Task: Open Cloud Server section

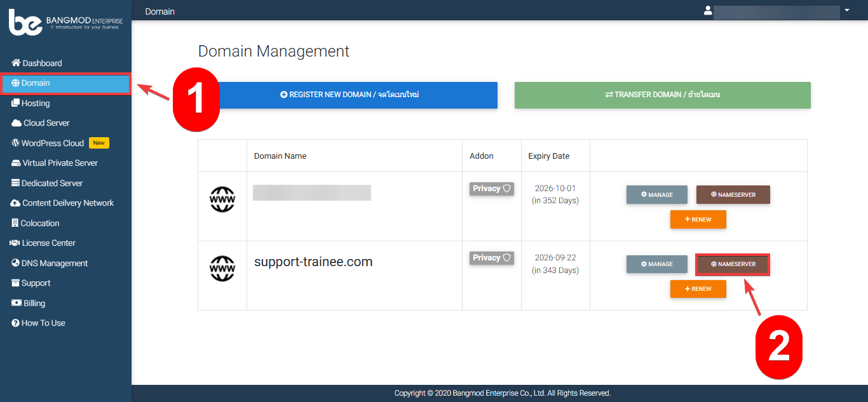Action: coord(46,123)
